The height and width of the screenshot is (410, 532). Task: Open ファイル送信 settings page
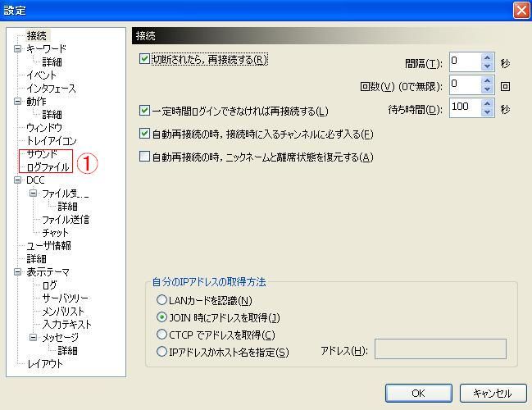(66, 219)
